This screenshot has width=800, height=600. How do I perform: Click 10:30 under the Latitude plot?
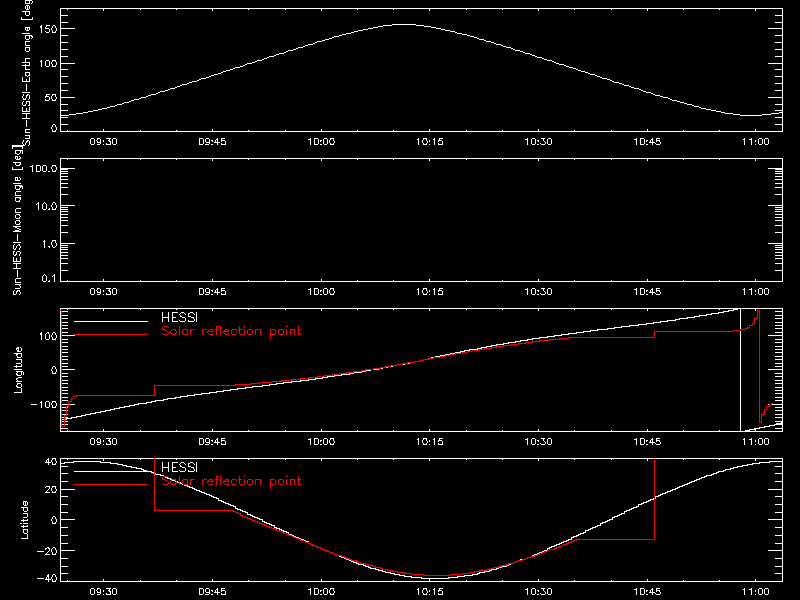(x=538, y=592)
